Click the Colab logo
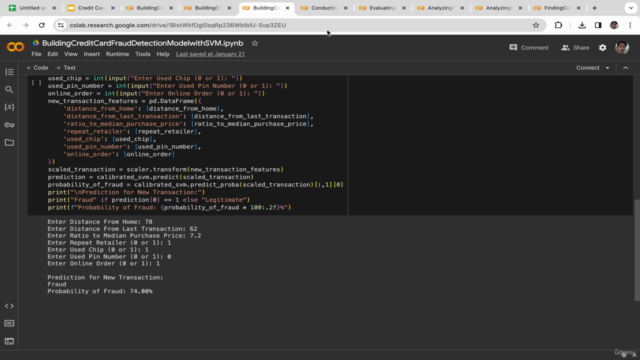Image resolution: width=640 pixels, height=360 pixels. 16,47
